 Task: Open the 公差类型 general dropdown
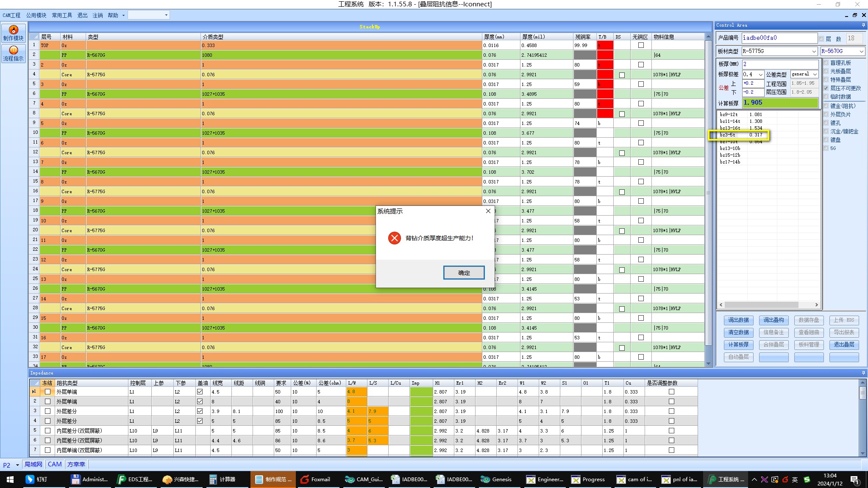coord(815,74)
